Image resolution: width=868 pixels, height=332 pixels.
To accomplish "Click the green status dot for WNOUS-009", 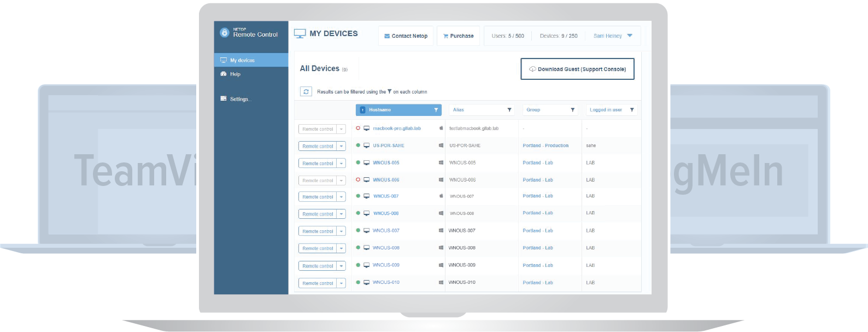I will pos(358,265).
